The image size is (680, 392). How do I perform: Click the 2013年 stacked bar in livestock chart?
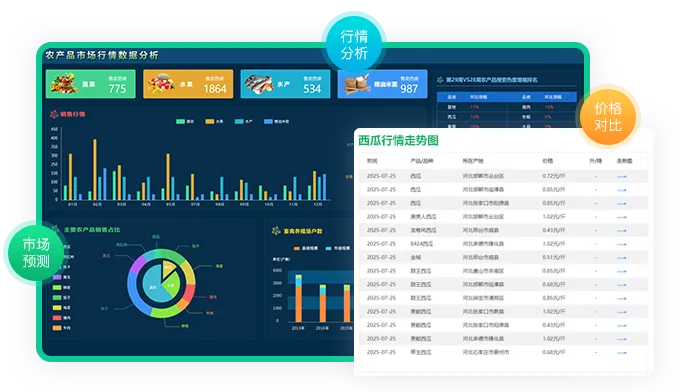298,298
